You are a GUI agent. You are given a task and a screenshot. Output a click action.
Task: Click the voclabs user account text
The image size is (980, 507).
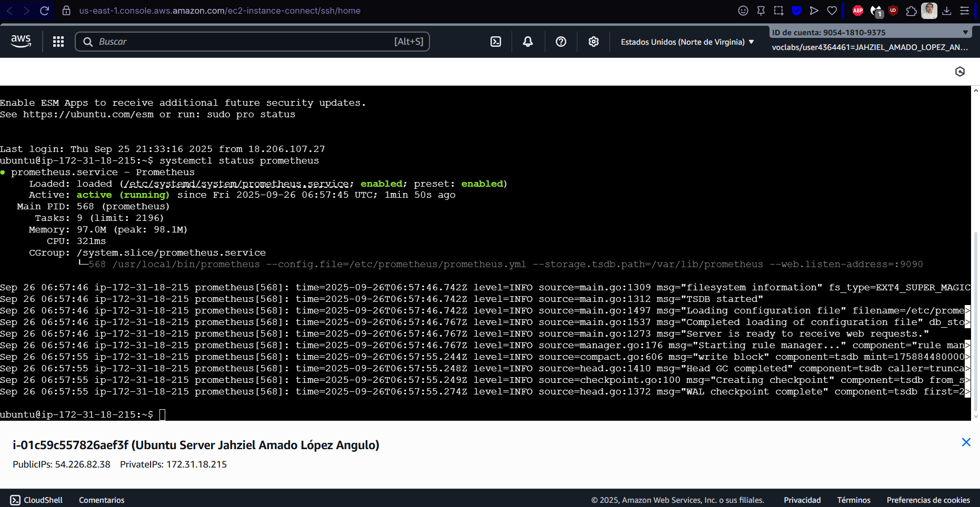click(x=870, y=47)
